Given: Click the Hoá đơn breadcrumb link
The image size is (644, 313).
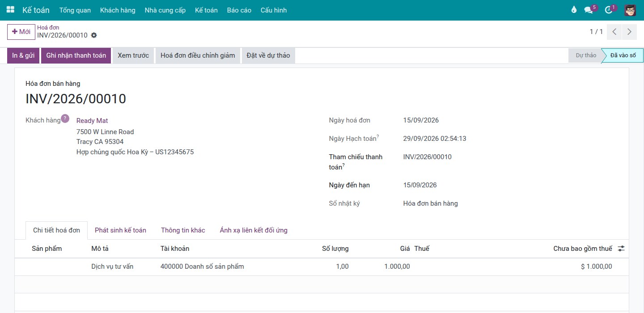Looking at the screenshot, I should [48, 27].
